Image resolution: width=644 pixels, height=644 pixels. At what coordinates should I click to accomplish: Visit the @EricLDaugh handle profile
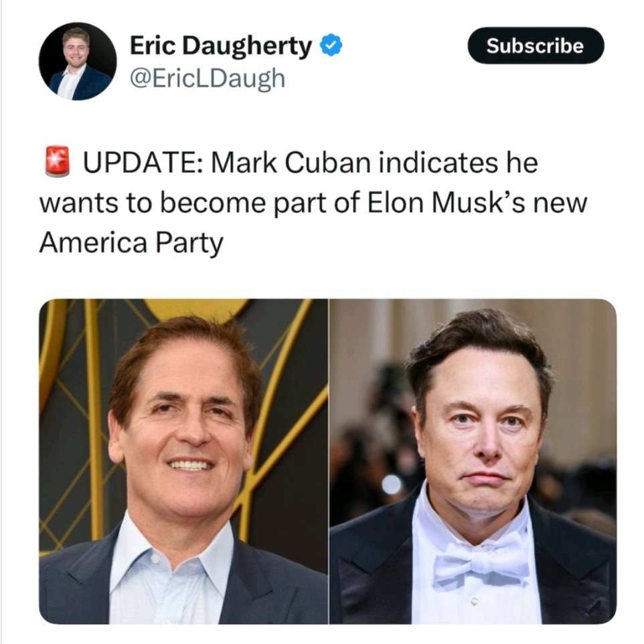[x=208, y=78]
